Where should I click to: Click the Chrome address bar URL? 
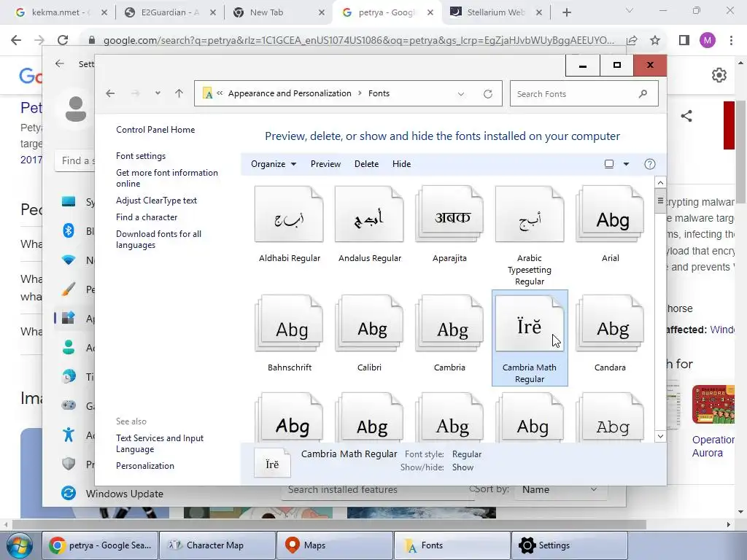tap(358, 41)
